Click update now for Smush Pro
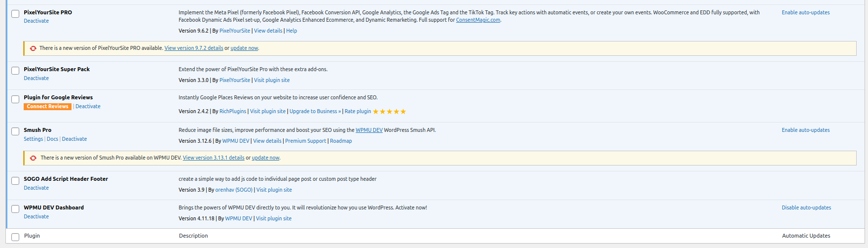Viewport: 868px width, 248px height. [265, 158]
